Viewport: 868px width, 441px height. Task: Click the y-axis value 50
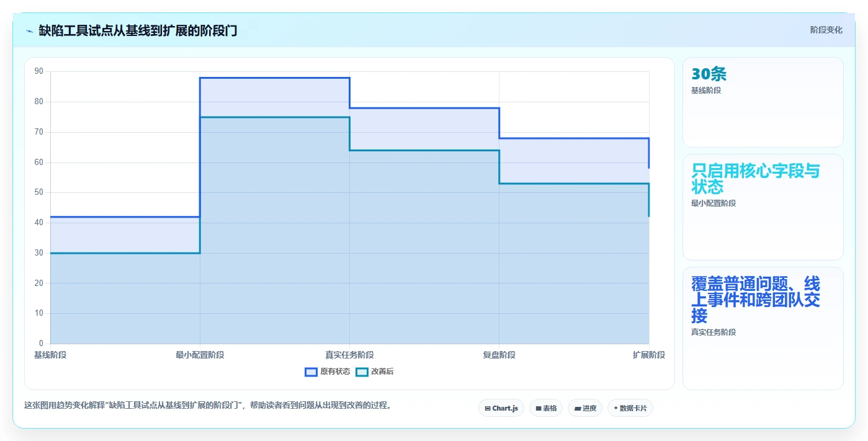coord(39,192)
